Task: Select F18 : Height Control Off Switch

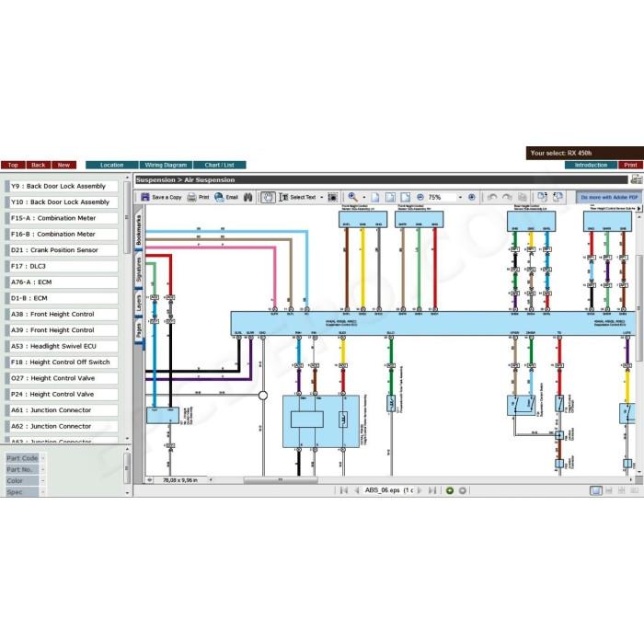Action: click(x=62, y=362)
